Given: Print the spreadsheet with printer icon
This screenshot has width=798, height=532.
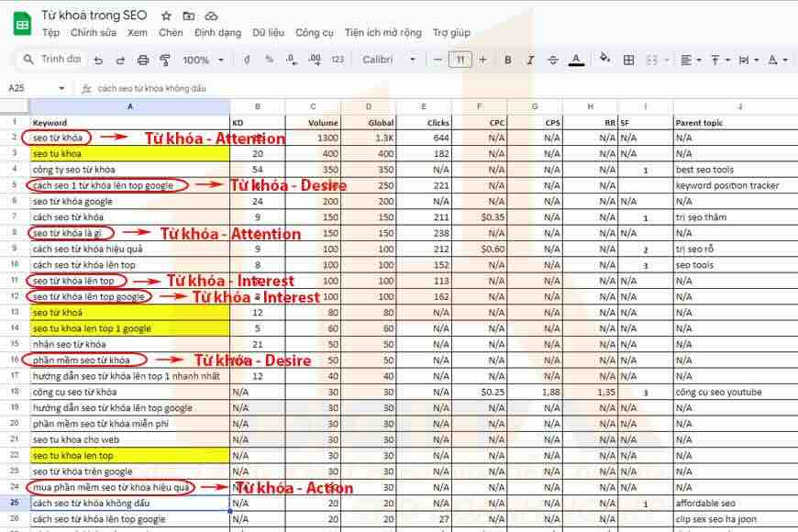Looking at the screenshot, I should (143, 60).
